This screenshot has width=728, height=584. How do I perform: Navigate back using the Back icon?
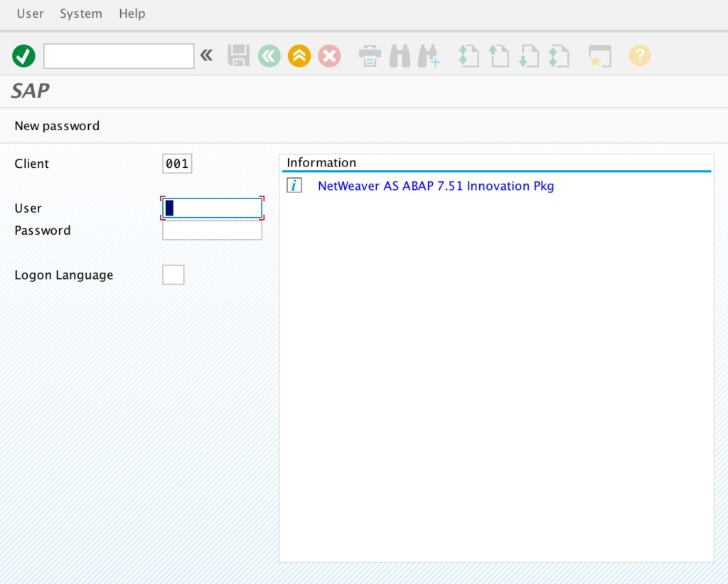269,55
